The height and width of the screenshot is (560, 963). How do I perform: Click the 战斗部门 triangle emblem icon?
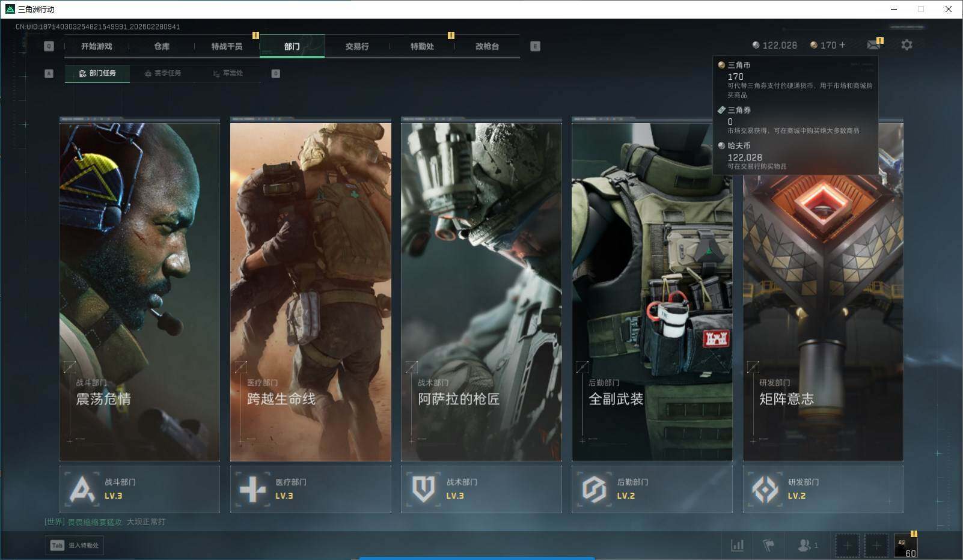click(x=82, y=489)
